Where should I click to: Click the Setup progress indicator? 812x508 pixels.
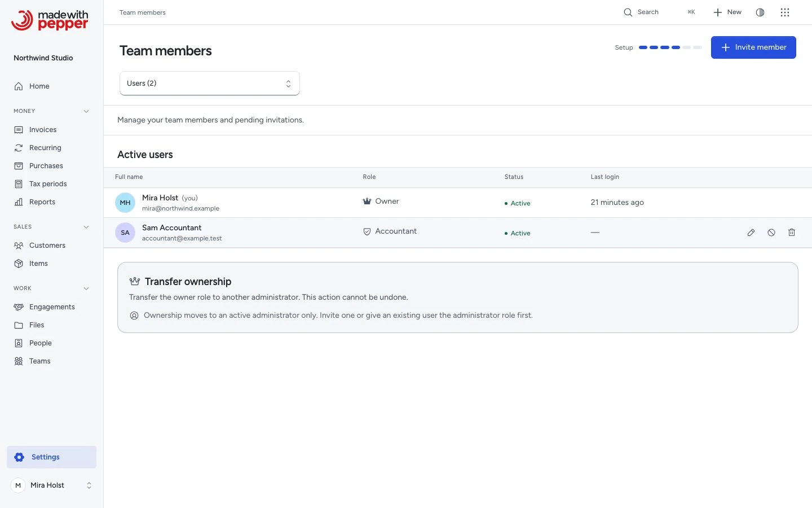point(658,47)
